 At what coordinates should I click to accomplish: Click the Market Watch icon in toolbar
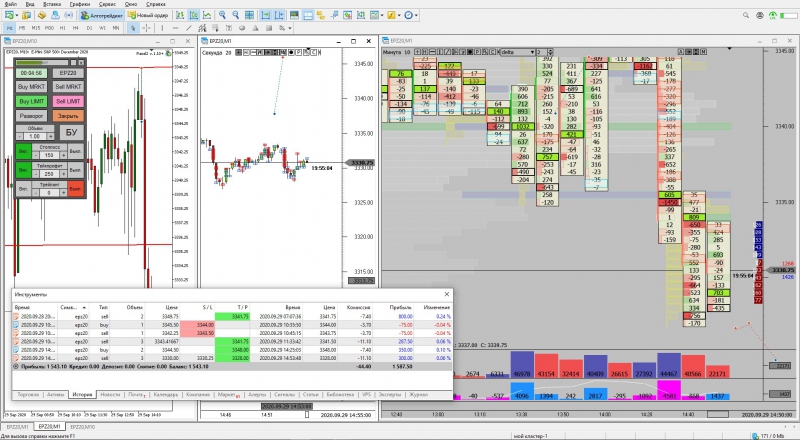[x=42, y=15]
